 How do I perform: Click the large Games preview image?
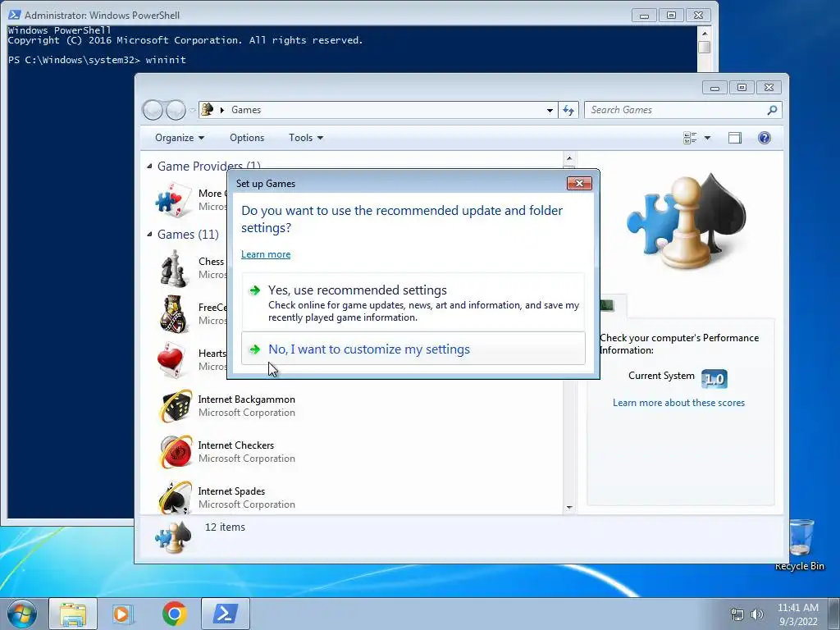coord(687,220)
